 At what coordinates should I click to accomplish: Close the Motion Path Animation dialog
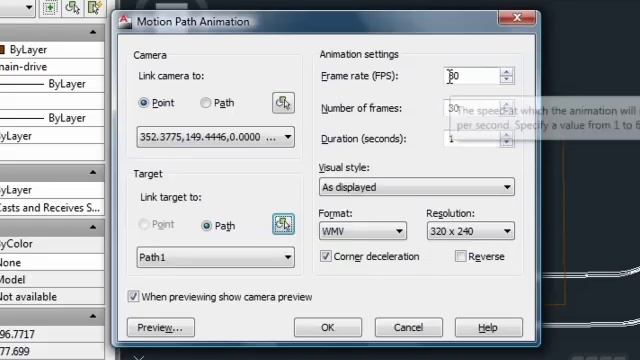(x=517, y=18)
